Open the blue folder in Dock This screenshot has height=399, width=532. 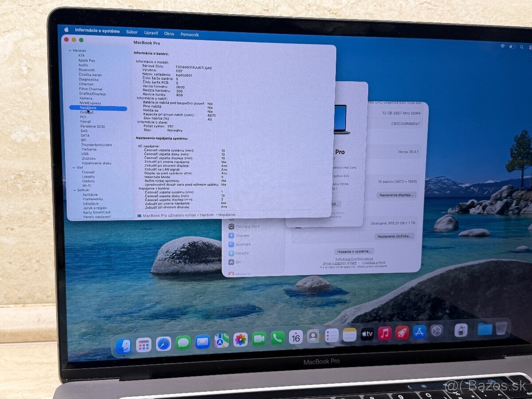[485, 329]
